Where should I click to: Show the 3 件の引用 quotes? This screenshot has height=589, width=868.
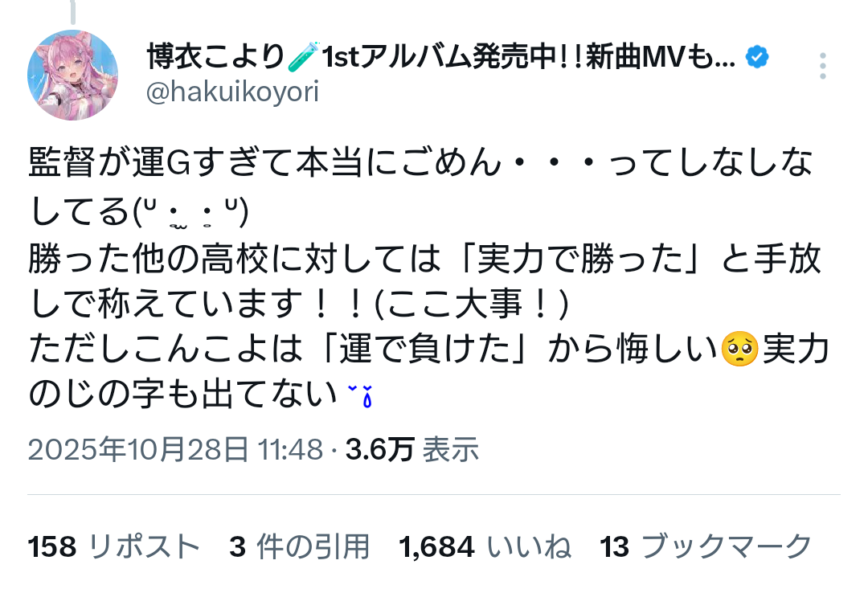[300, 547]
